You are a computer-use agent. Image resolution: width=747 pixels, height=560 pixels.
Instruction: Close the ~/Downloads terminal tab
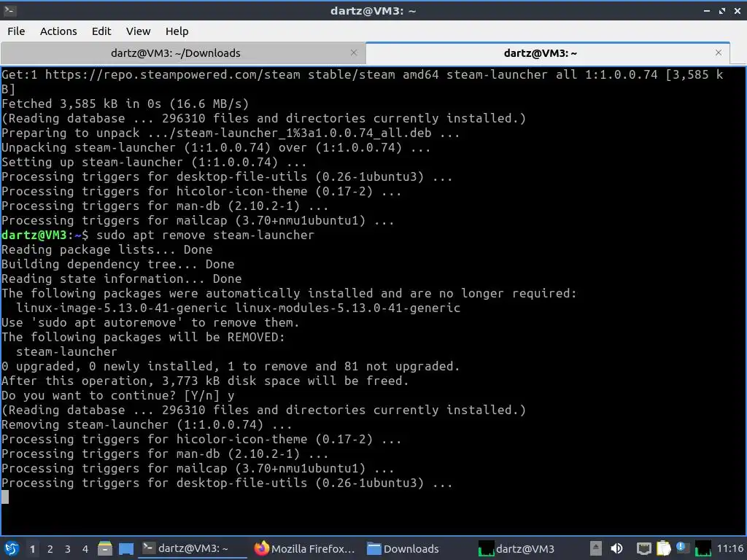pyautogui.click(x=354, y=52)
